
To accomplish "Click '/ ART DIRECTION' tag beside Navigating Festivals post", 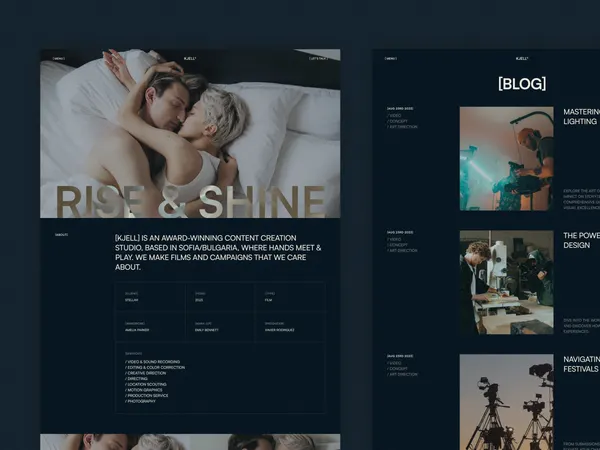I will coord(402,374).
